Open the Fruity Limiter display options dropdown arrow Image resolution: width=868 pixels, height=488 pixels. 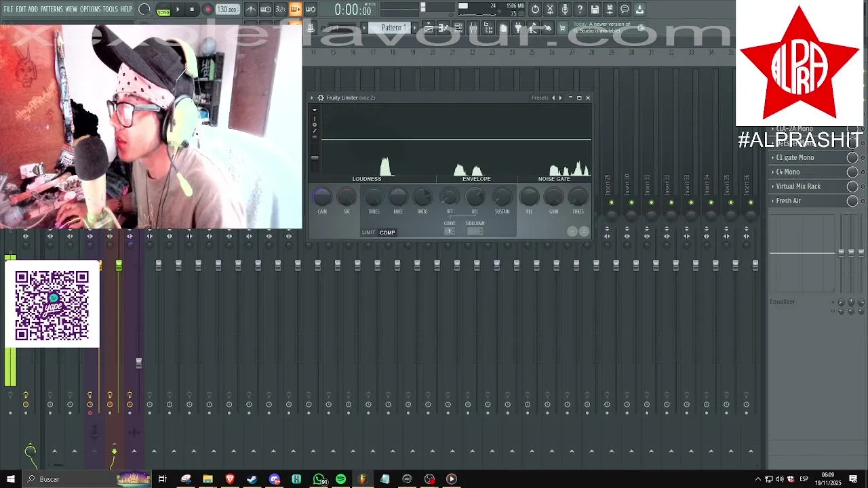pyautogui.click(x=314, y=110)
